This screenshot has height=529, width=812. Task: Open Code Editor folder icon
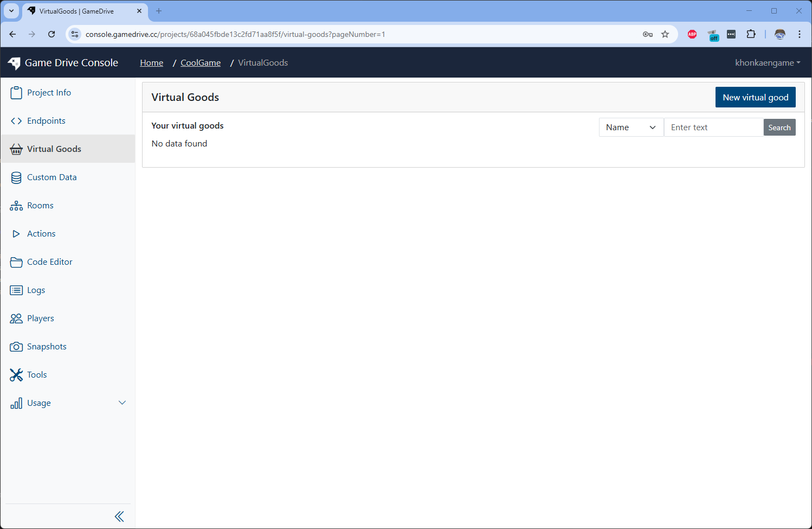[x=16, y=262]
